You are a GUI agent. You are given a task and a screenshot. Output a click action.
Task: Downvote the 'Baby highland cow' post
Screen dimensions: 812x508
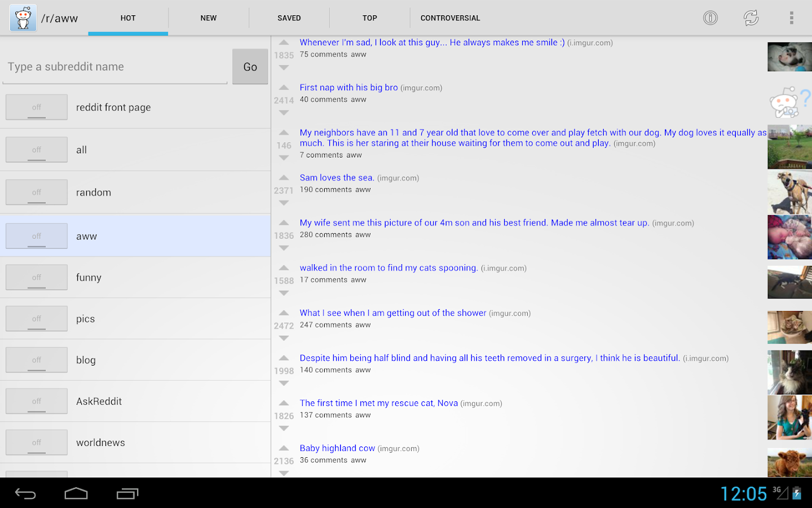coord(283,473)
